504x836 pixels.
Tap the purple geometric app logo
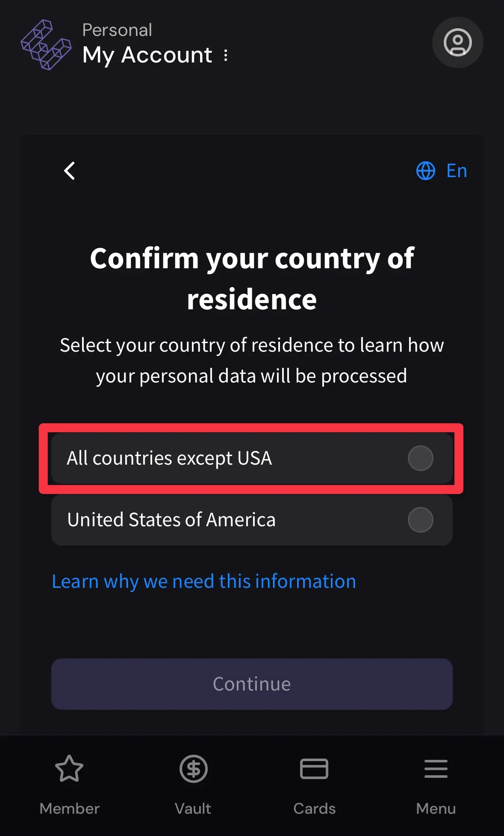coord(46,44)
